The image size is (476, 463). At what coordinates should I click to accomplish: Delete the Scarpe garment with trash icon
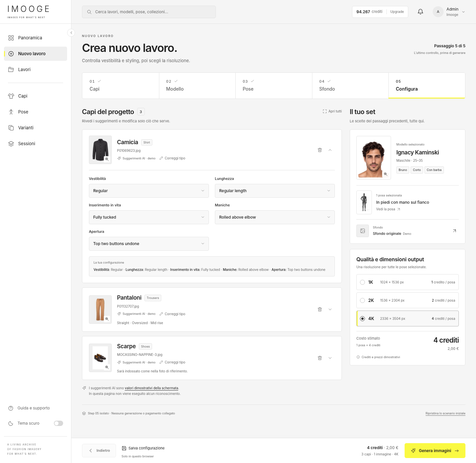click(320, 358)
